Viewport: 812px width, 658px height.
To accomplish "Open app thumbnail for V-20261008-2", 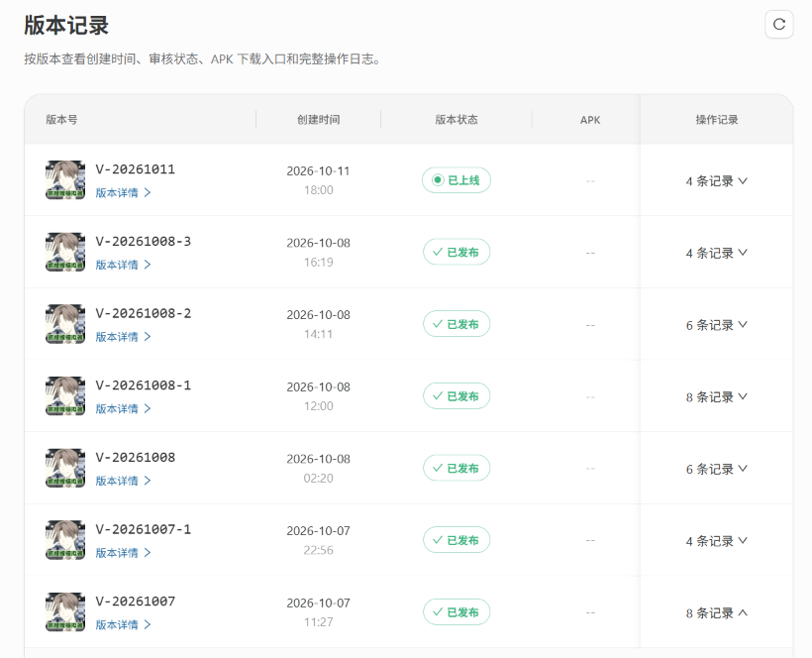I will pyautogui.click(x=65, y=324).
